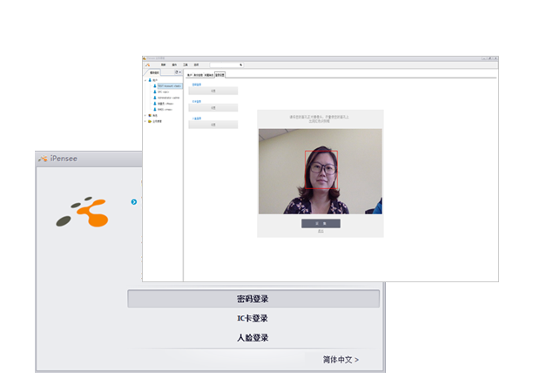Open the first tab in the user detail panel
This screenshot has width=540, height=392.
[189, 75]
